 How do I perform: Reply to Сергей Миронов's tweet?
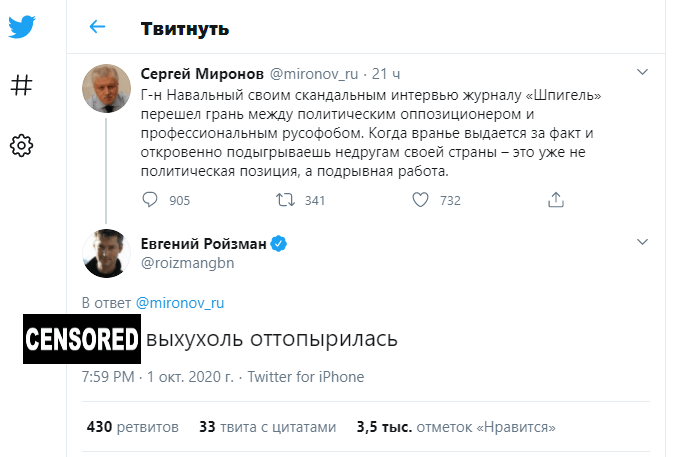click(x=150, y=200)
